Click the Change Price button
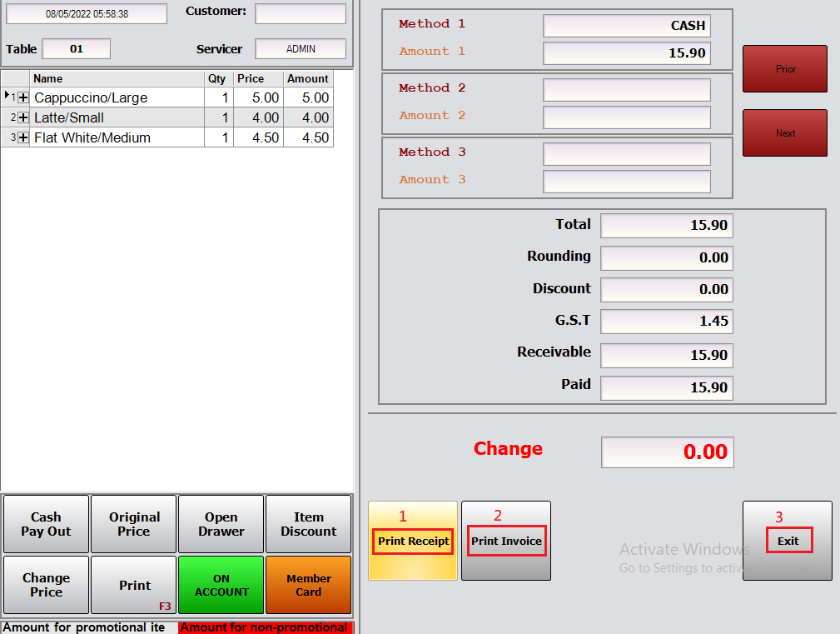Viewport: 840px width, 634px height. point(46,585)
